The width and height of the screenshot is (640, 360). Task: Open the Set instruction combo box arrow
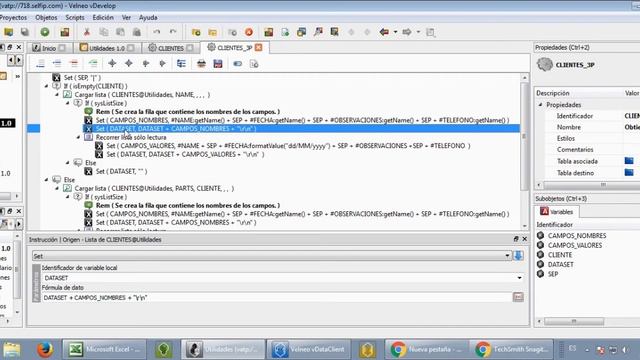507,256
